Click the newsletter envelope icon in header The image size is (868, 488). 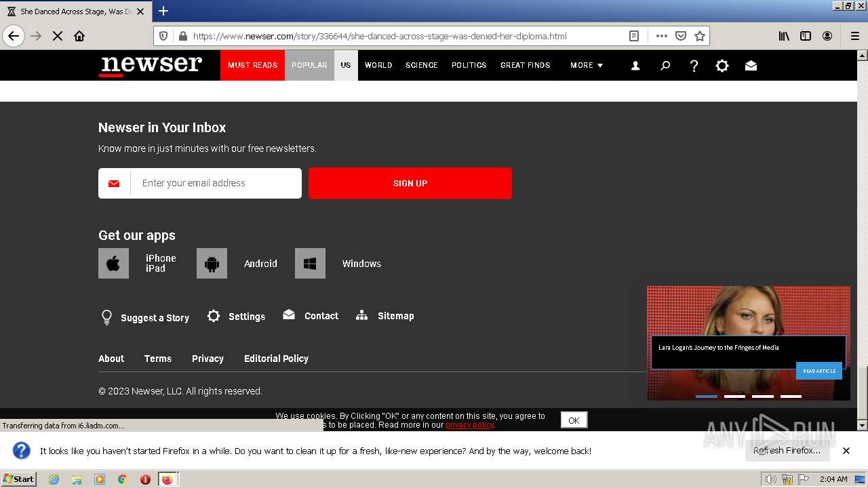coord(751,66)
